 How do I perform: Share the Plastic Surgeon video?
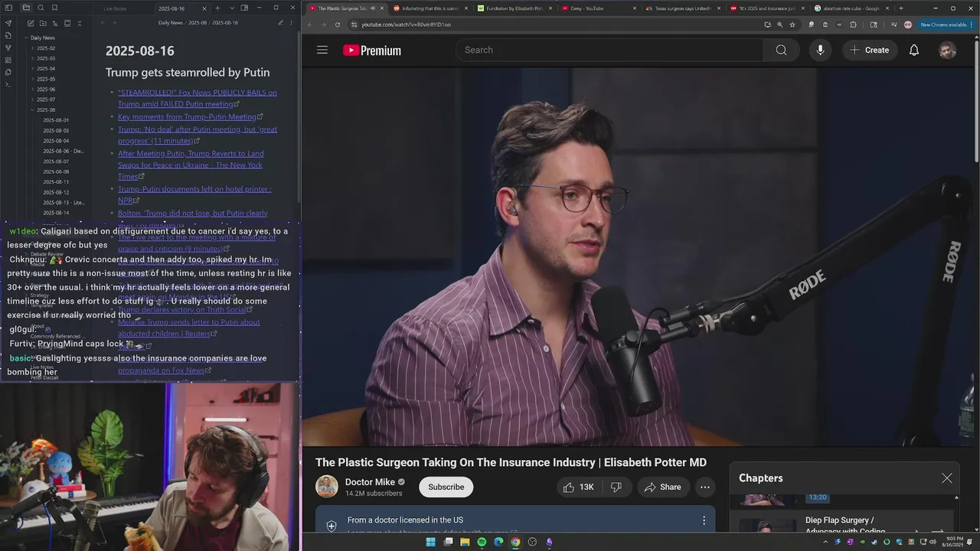point(663,487)
